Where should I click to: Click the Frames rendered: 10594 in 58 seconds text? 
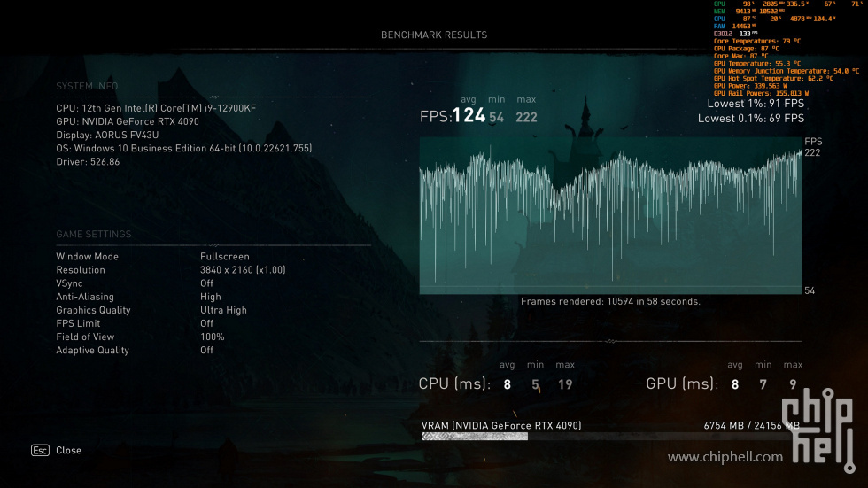point(610,301)
